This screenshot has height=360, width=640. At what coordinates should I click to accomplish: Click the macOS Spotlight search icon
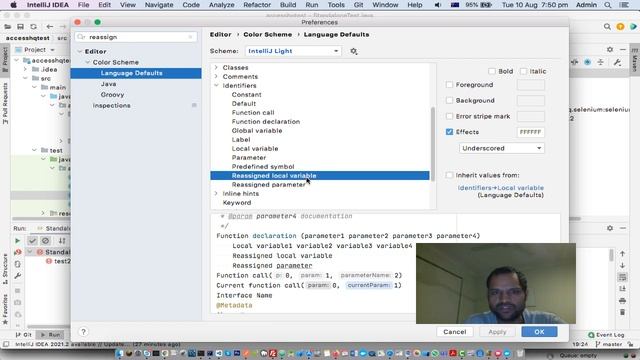[608, 5]
